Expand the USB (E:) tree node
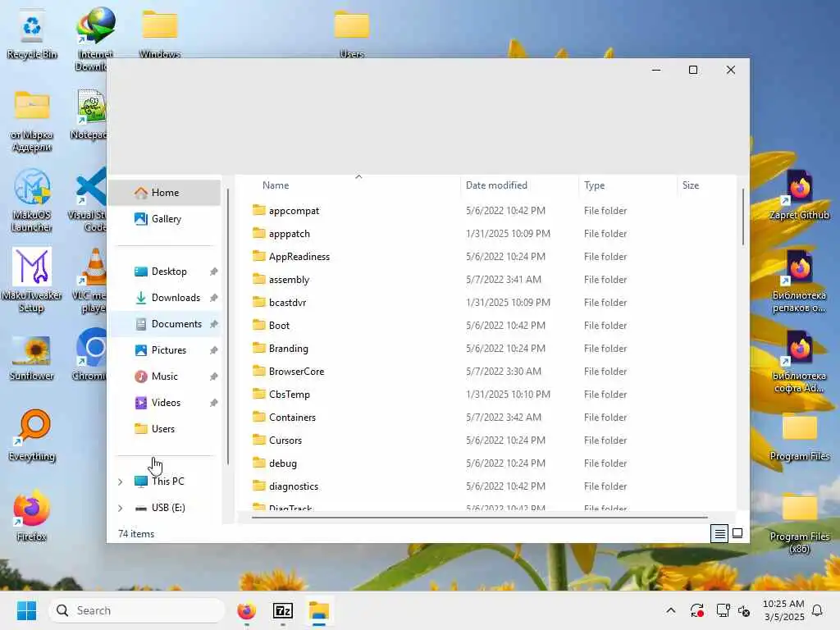Image resolution: width=840 pixels, height=630 pixels. coord(121,508)
